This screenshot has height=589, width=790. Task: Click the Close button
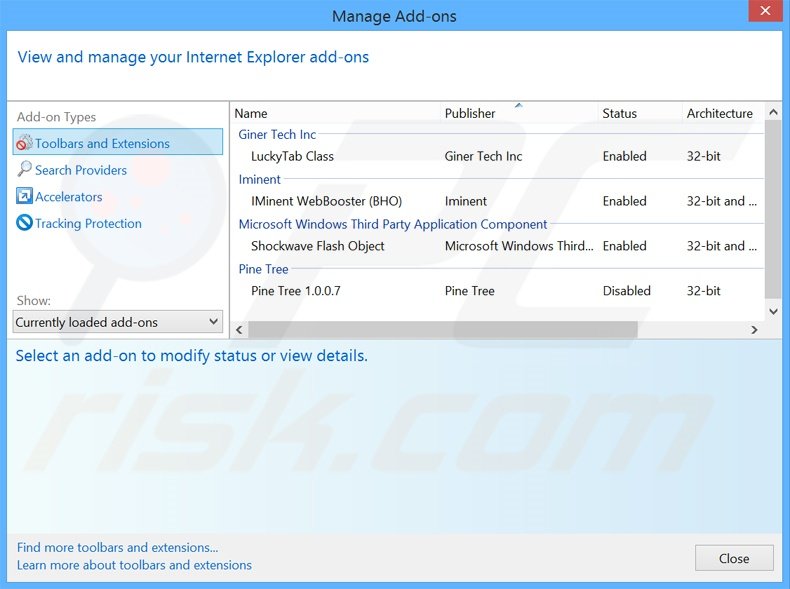734,558
